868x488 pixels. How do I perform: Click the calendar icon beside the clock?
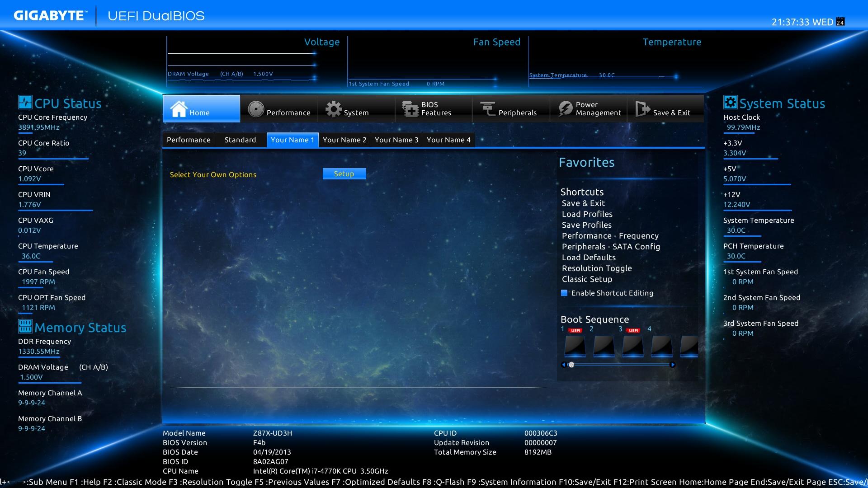(840, 22)
